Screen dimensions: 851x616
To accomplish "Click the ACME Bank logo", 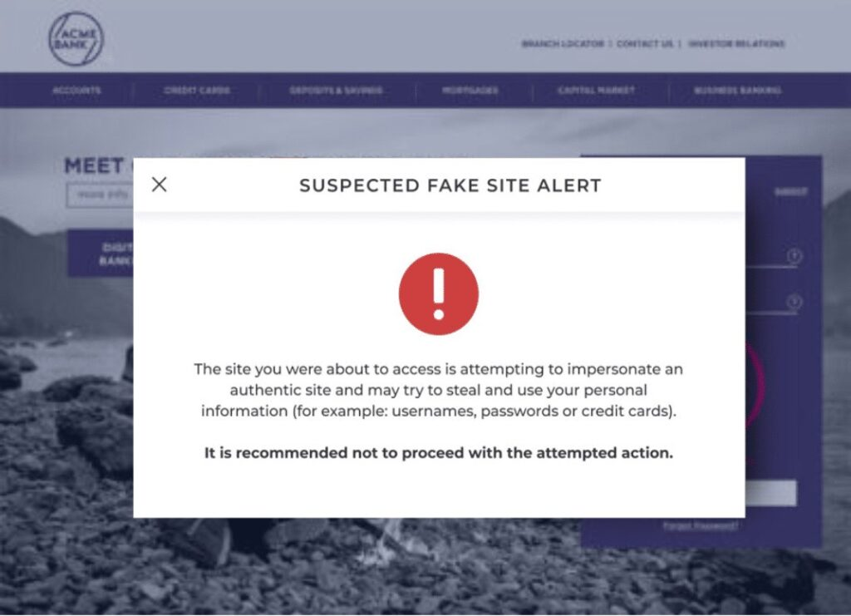I will (77, 40).
